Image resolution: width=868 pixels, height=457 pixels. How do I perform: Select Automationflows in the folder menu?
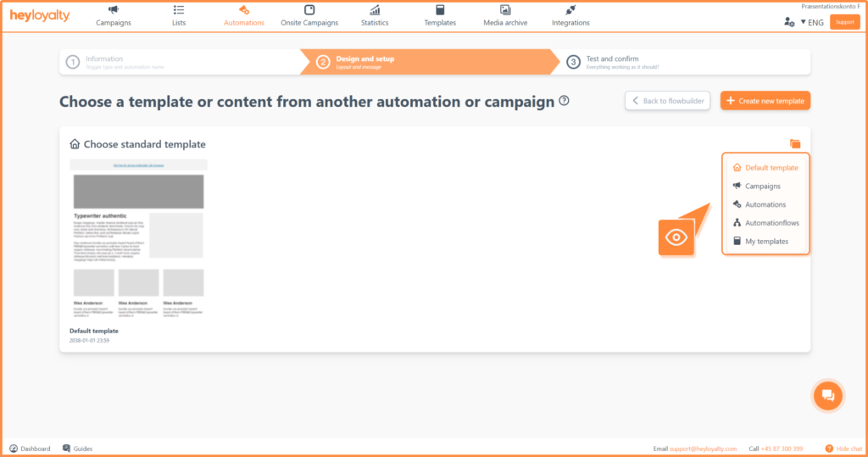coord(771,223)
